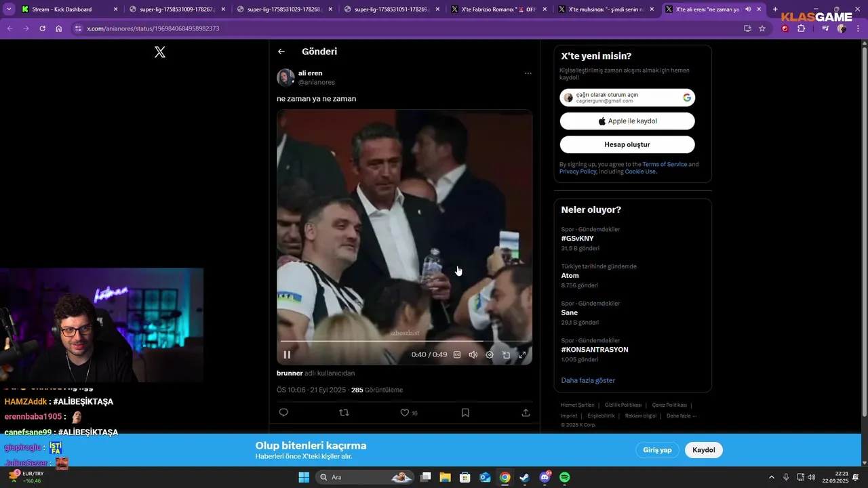Viewport: 868px width, 488px height.
Task: Click the repost icon under the post
Action: click(344, 412)
